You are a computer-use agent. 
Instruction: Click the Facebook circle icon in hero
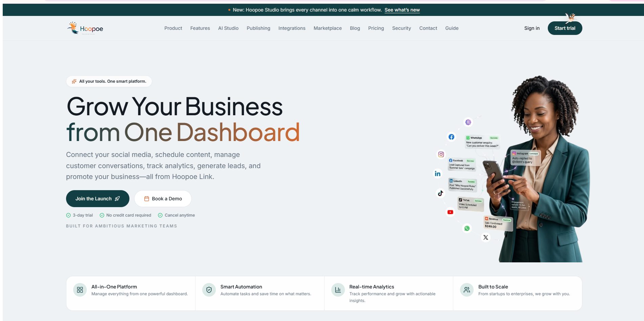click(451, 137)
